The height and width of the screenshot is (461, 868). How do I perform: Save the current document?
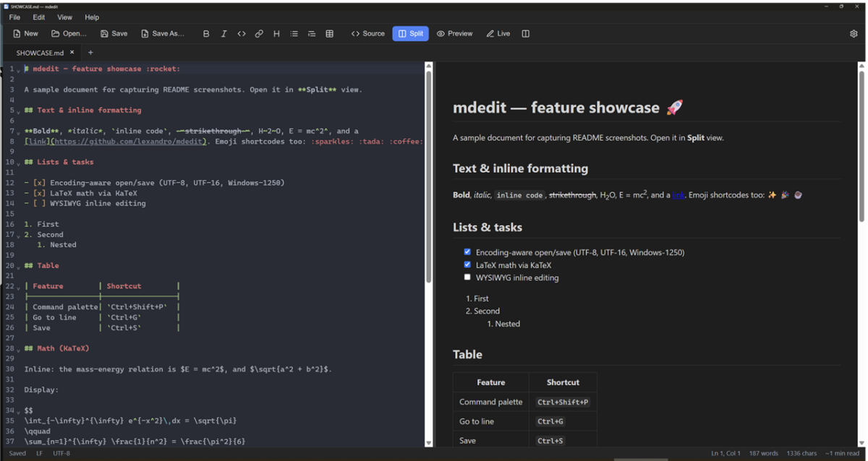[114, 34]
